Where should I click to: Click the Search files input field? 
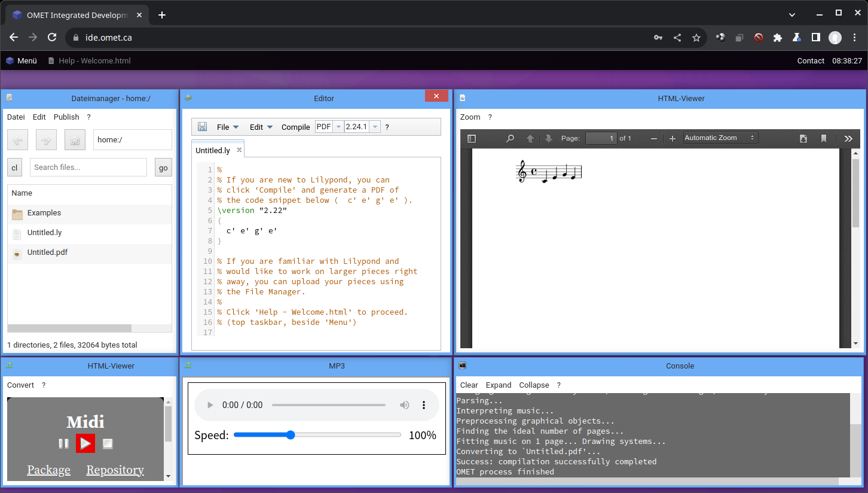(x=88, y=168)
